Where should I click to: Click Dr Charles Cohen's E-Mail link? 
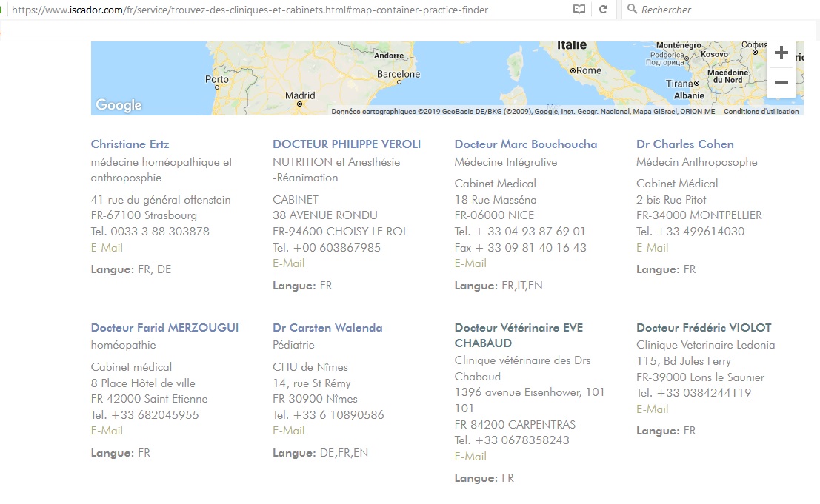click(652, 248)
